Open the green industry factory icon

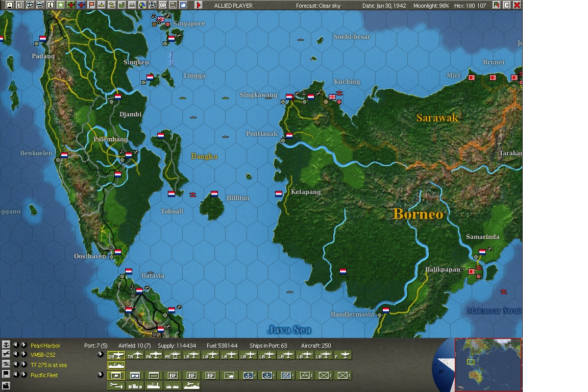121,5
